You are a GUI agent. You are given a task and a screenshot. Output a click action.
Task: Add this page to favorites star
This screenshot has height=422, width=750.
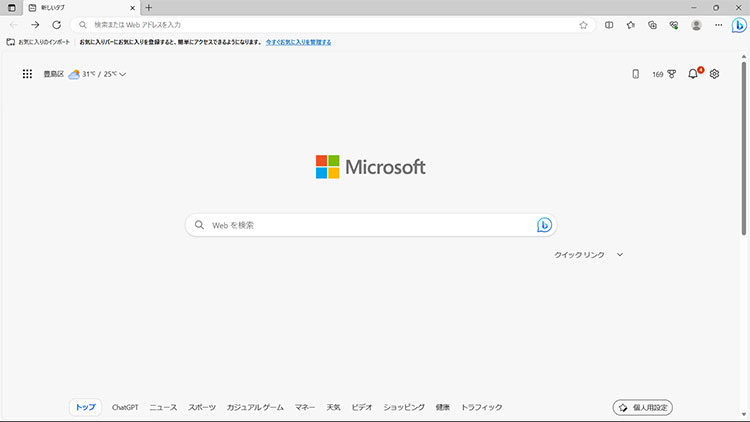[583, 25]
